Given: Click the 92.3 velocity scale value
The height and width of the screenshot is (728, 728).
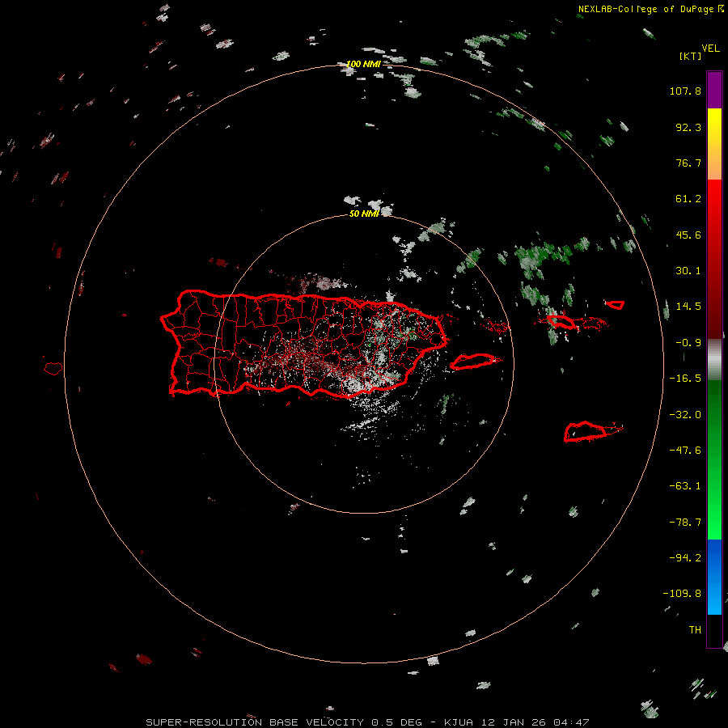Looking at the screenshot, I should click(688, 127).
